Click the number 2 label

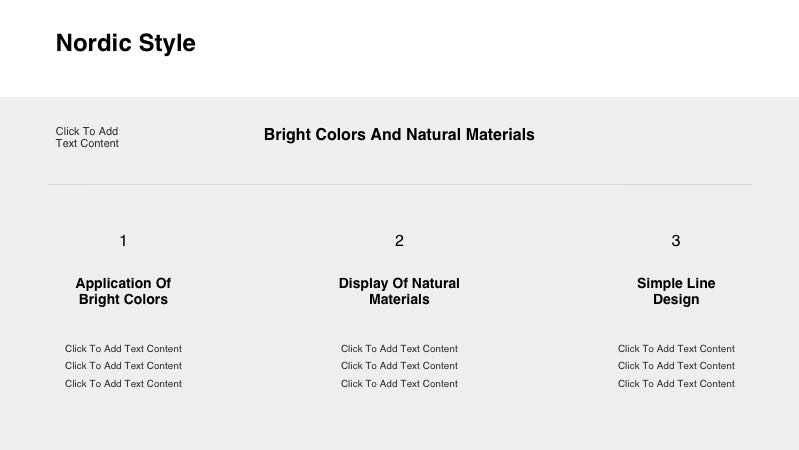point(399,241)
